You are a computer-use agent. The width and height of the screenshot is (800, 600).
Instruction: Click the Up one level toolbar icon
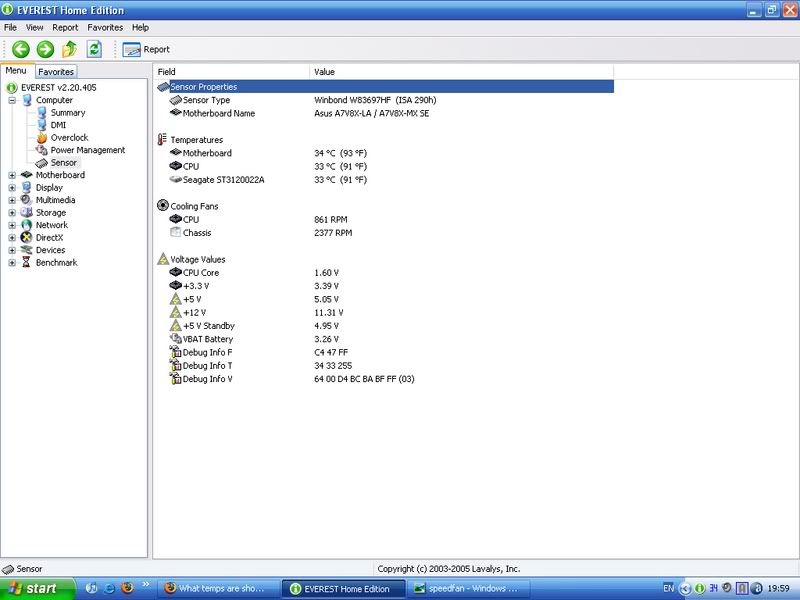tap(69, 49)
